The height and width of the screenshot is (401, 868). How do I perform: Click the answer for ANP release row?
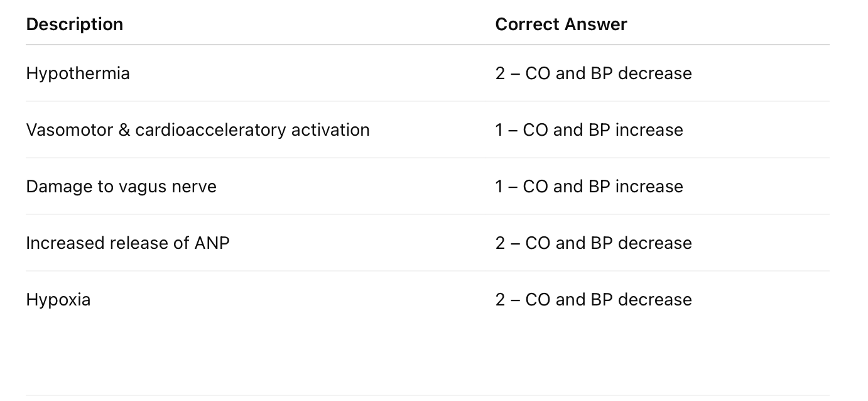click(x=594, y=243)
